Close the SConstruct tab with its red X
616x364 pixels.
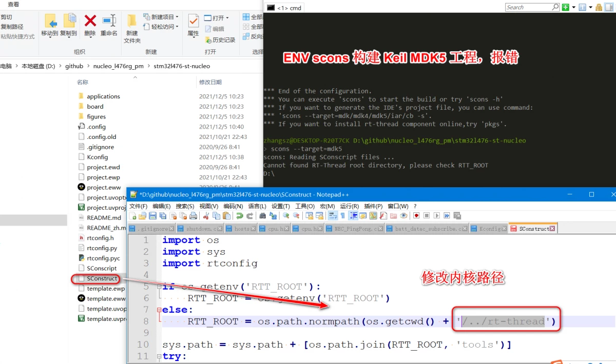click(553, 229)
